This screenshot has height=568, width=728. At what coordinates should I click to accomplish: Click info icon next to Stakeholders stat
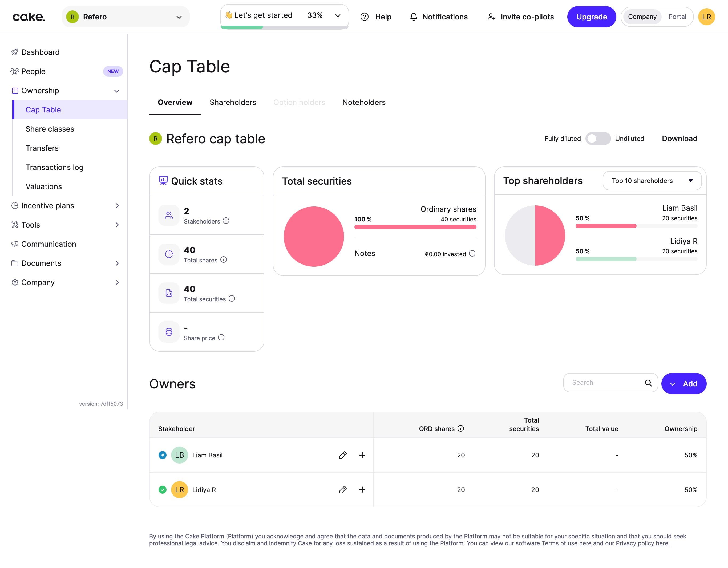pyautogui.click(x=226, y=221)
